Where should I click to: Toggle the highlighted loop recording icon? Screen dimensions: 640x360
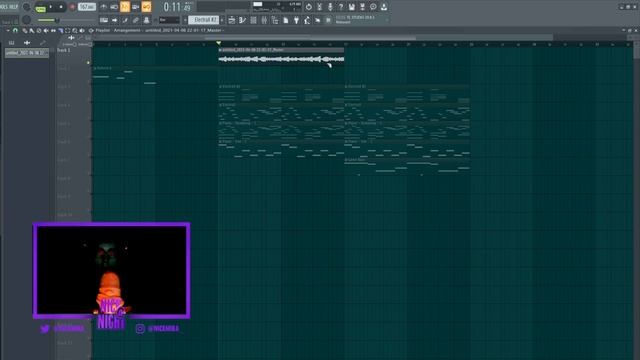[x=146, y=7]
